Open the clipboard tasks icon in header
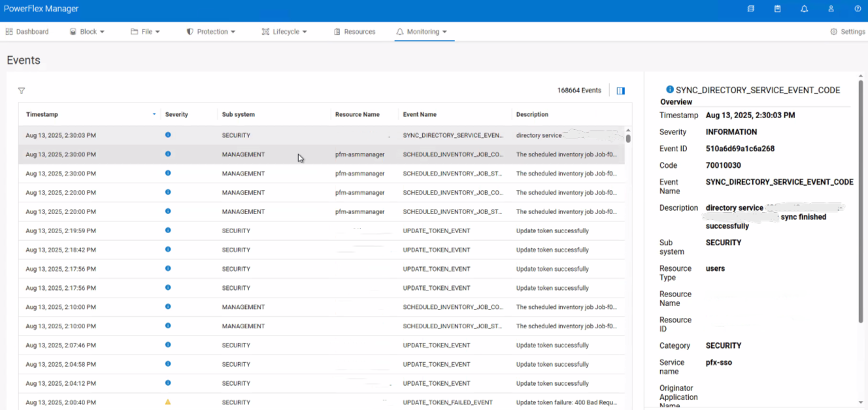Image resolution: width=868 pixels, height=410 pixels. 777,8
